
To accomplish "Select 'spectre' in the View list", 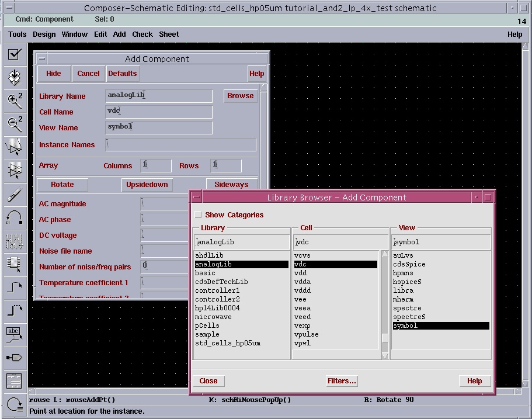I will tap(441, 308).
